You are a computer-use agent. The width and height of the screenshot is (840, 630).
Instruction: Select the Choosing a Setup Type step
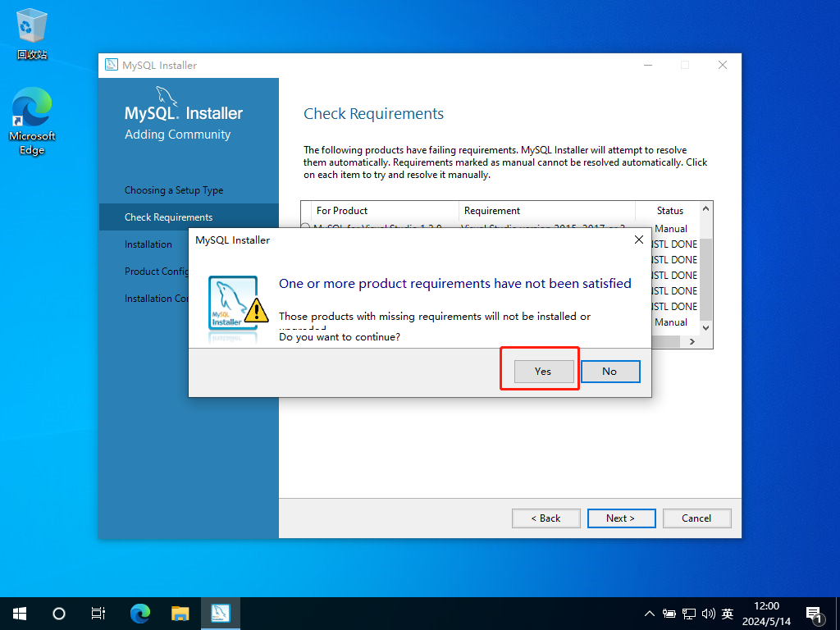click(174, 190)
